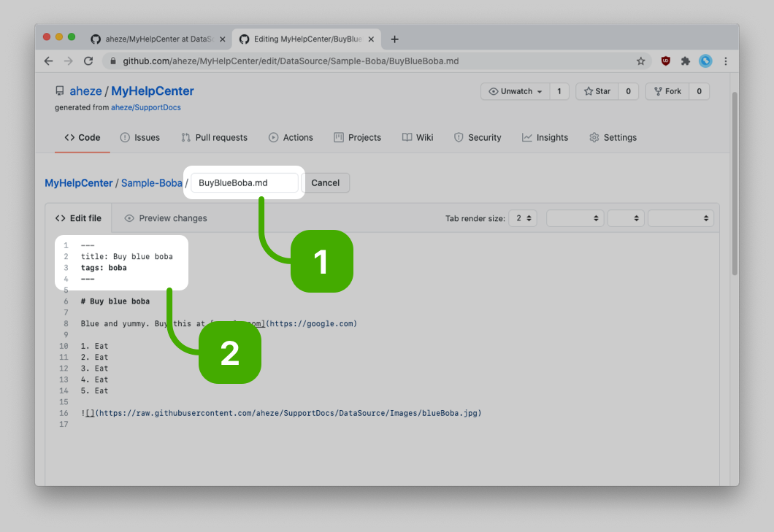Screen dimensions: 774x532
Task: Open the Settings tab
Action: [613, 138]
